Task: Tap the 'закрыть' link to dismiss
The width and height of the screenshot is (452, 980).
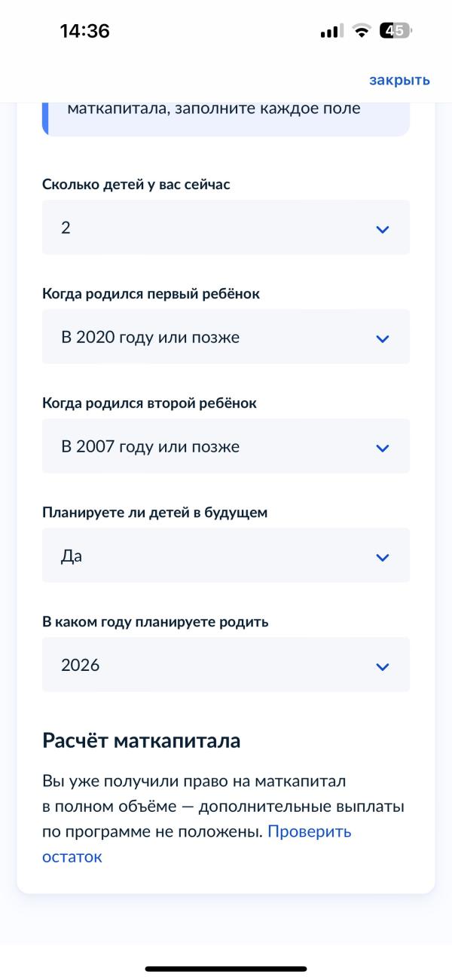Action: [x=398, y=79]
